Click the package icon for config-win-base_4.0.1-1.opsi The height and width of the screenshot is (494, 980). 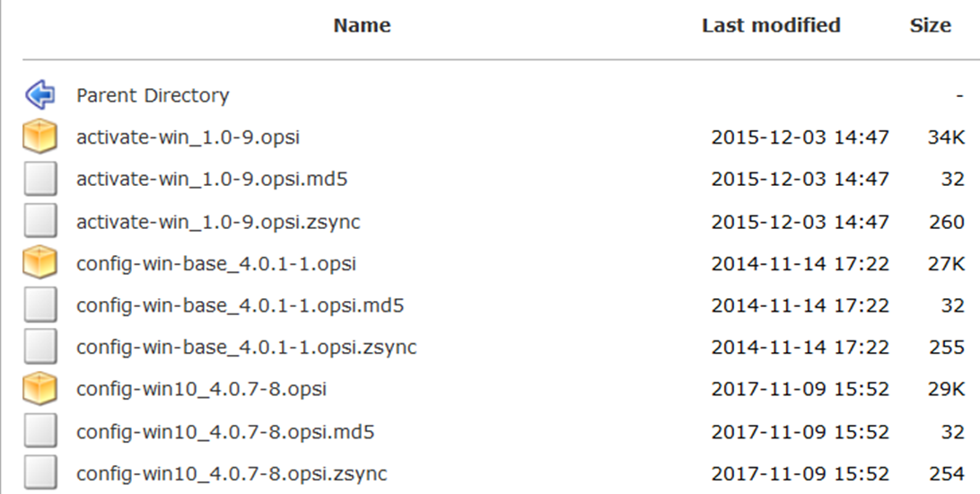[39, 263]
